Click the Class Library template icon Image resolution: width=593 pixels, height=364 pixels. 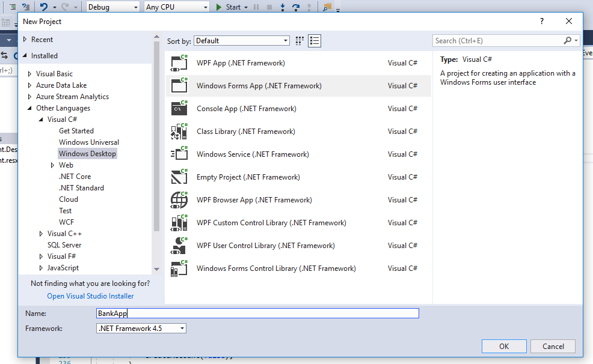tap(179, 131)
